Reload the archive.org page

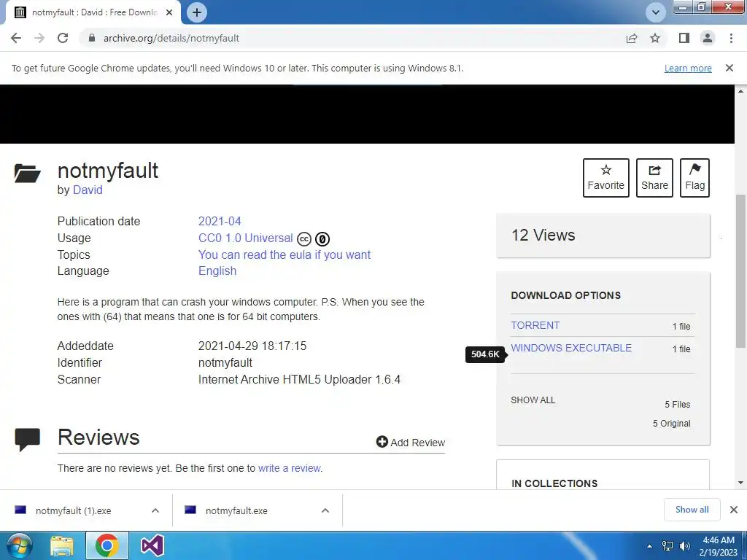63,38
